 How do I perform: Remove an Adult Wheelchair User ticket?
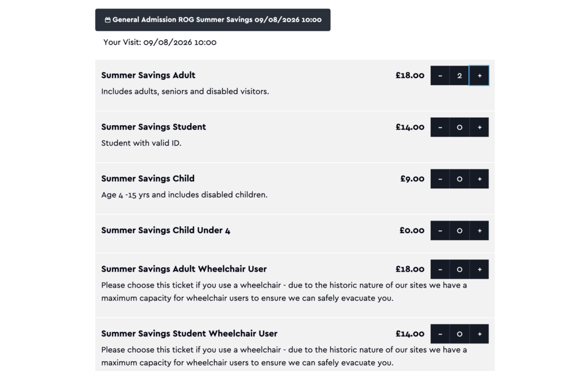coord(440,269)
